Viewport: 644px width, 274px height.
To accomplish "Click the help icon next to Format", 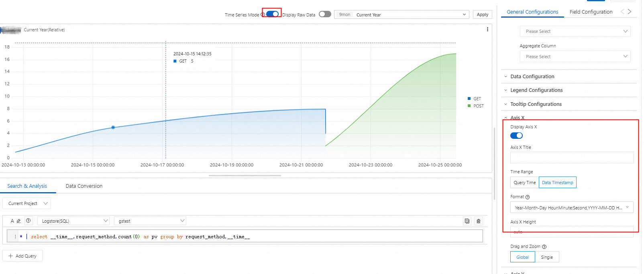I will point(528,197).
